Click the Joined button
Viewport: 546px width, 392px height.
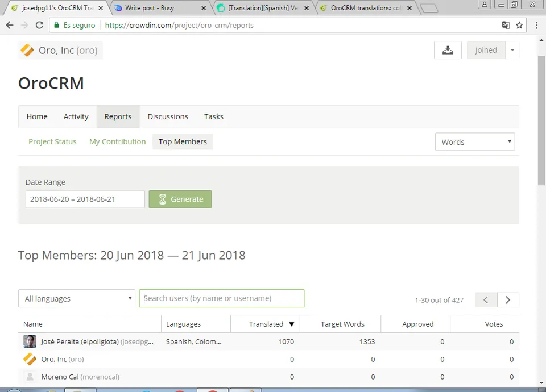coord(486,50)
